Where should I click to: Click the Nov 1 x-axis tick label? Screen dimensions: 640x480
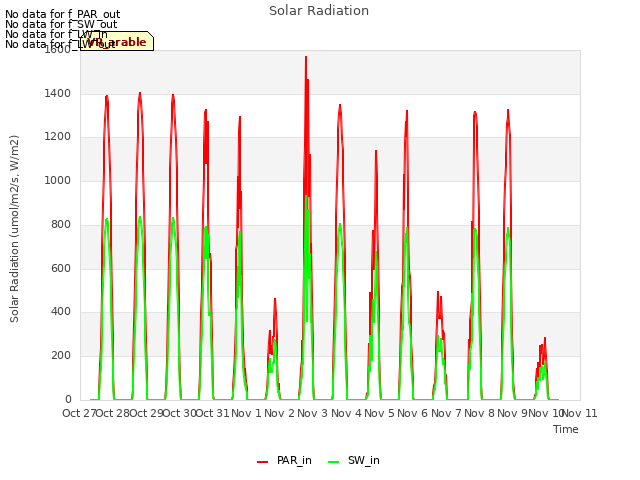coord(246,413)
